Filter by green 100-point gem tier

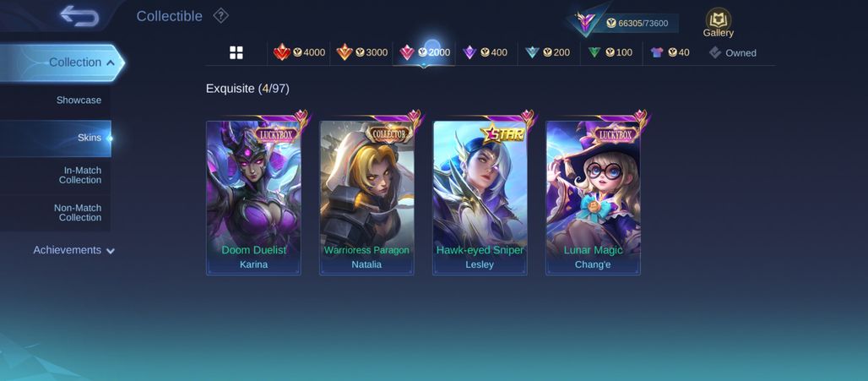(x=610, y=52)
